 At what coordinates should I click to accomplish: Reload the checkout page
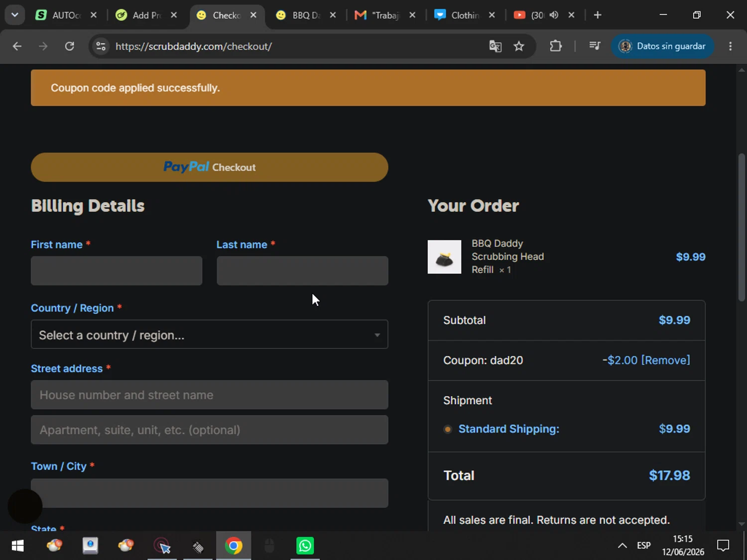click(x=70, y=46)
